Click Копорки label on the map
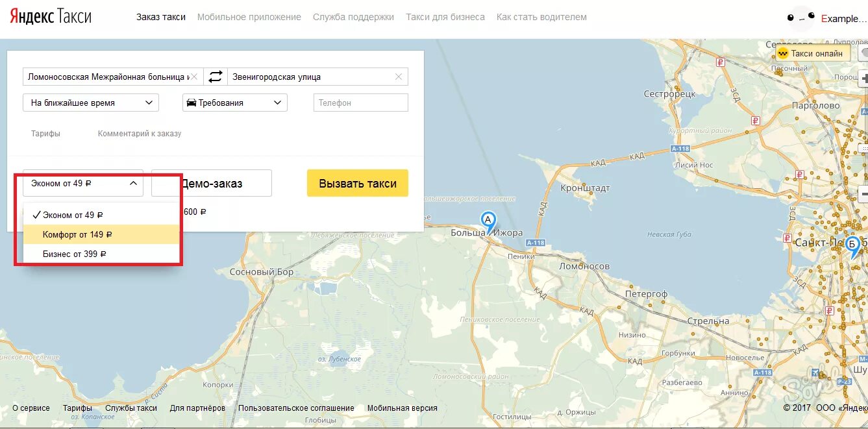The height and width of the screenshot is (429, 868). (218, 385)
